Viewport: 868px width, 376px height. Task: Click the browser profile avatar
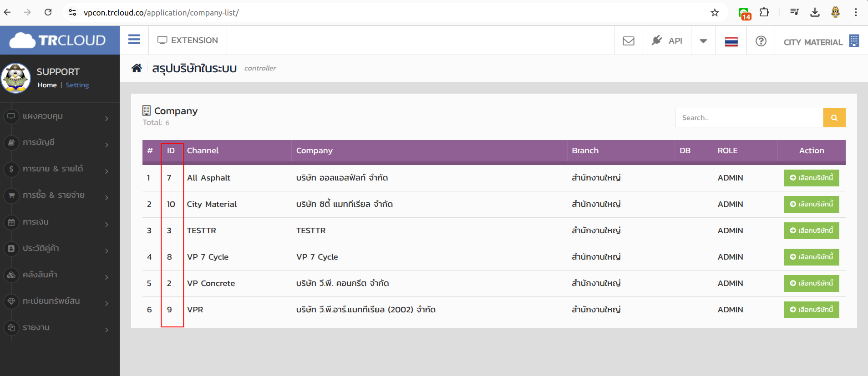point(835,12)
